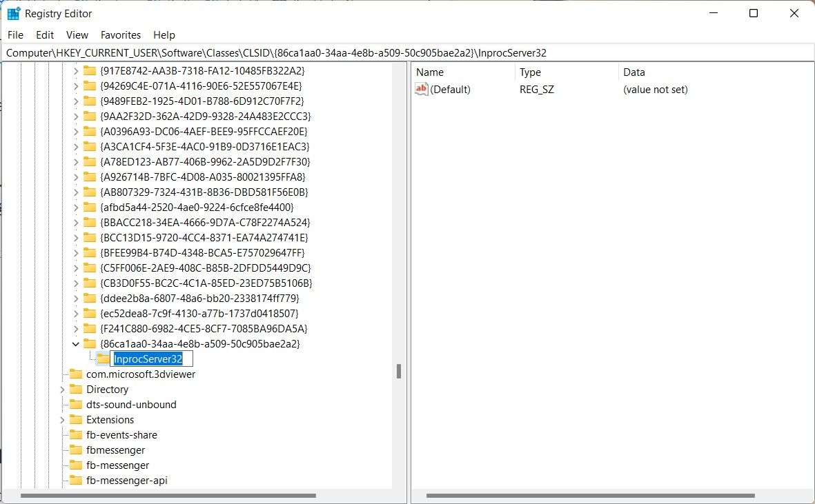Open the Edit menu

(44, 34)
